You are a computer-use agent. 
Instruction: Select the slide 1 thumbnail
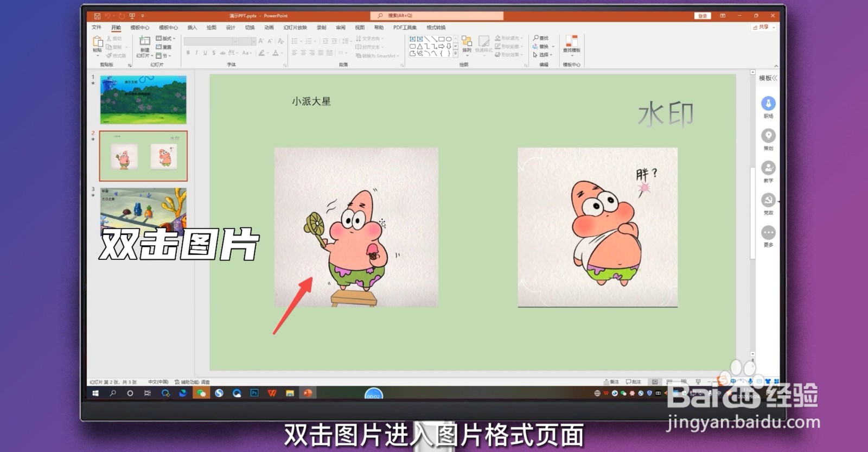point(143,99)
